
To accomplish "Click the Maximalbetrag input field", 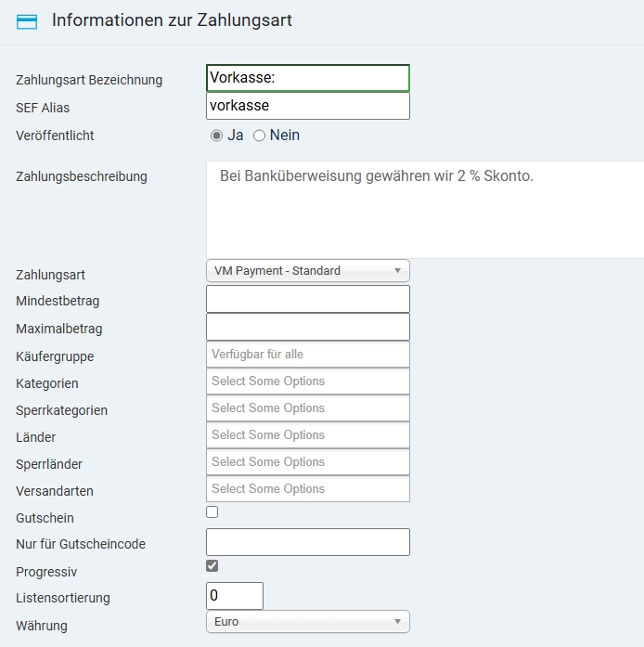I will pos(307,327).
